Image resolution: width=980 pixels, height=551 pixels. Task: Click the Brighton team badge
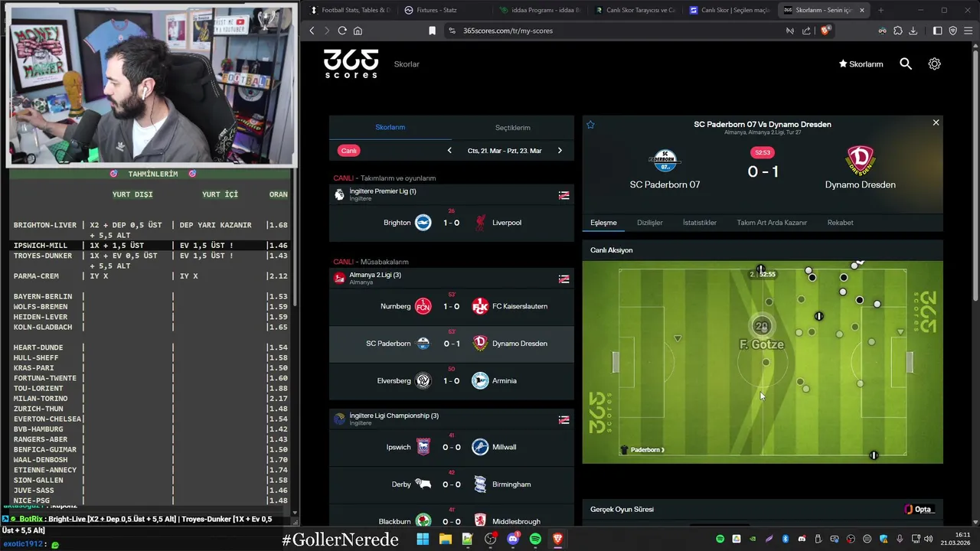tap(423, 223)
